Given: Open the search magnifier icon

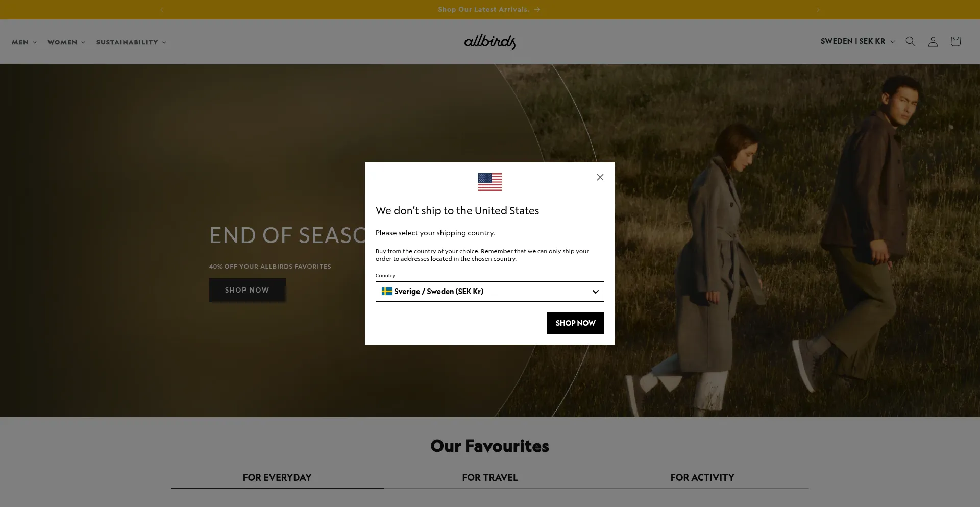Looking at the screenshot, I should tap(910, 41).
